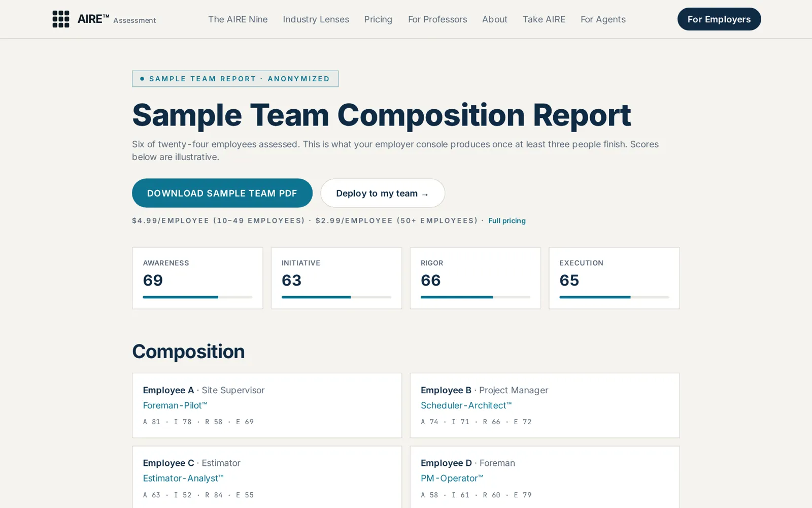Image resolution: width=812 pixels, height=508 pixels.
Task: Open The AIRE Nine nav link
Action: tap(238, 19)
